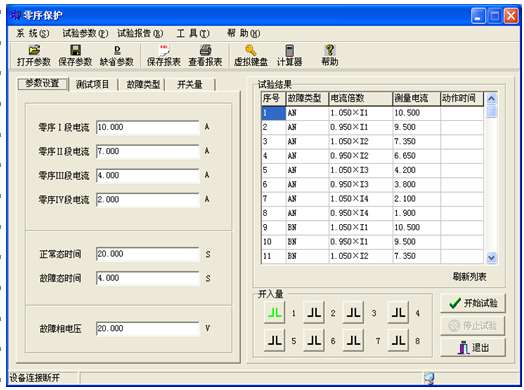Edit the 正常态时间 field
The height and width of the screenshot is (390, 524).
(x=148, y=254)
